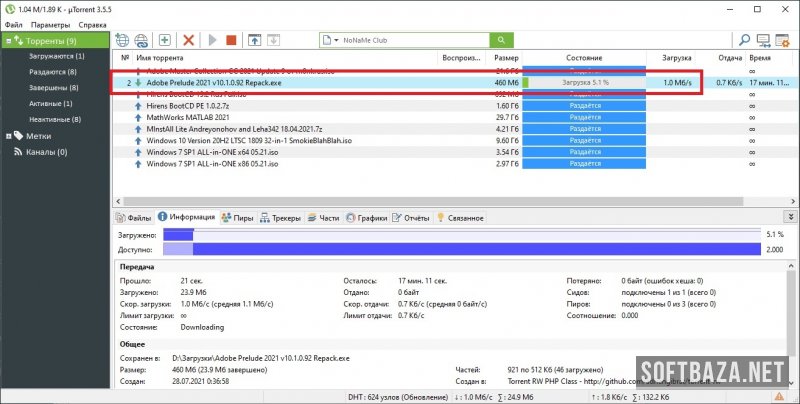800x404 pixels.
Task: Select Каналы (0) in the sidebar
Action: click(46, 151)
